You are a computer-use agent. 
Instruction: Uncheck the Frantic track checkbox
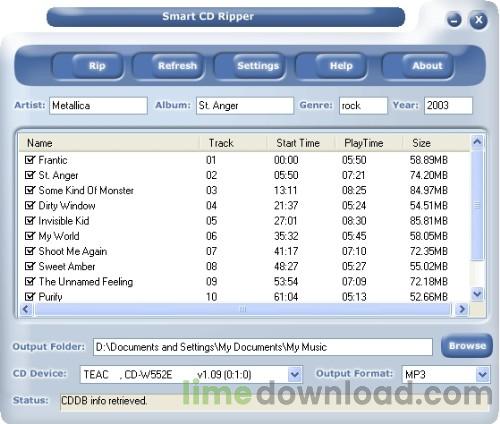tap(30, 160)
